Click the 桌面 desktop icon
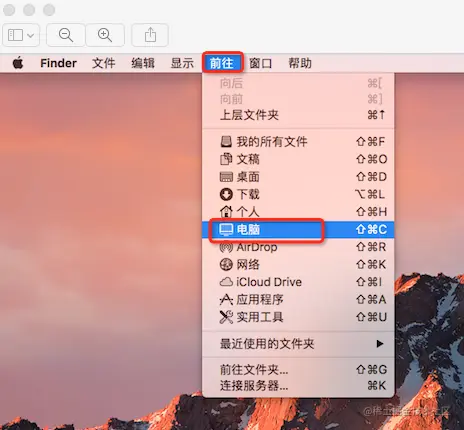The width and height of the screenshot is (464, 430). pyautogui.click(x=226, y=177)
